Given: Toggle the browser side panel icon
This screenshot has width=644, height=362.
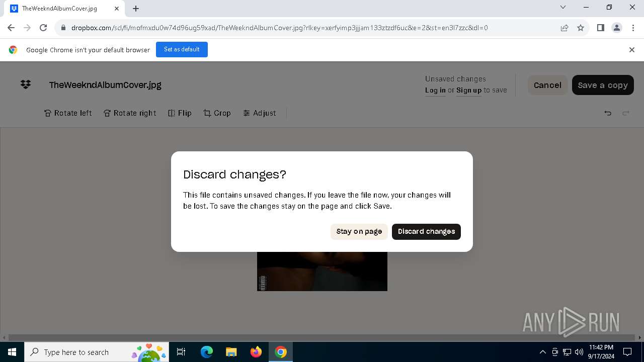Looking at the screenshot, I should (600, 28).
